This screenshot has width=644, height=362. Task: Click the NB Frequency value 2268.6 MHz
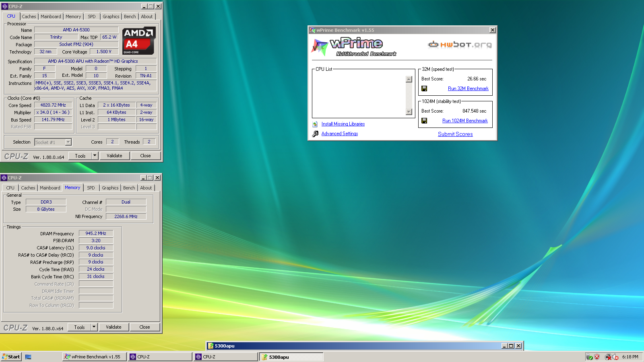(126, 216)
